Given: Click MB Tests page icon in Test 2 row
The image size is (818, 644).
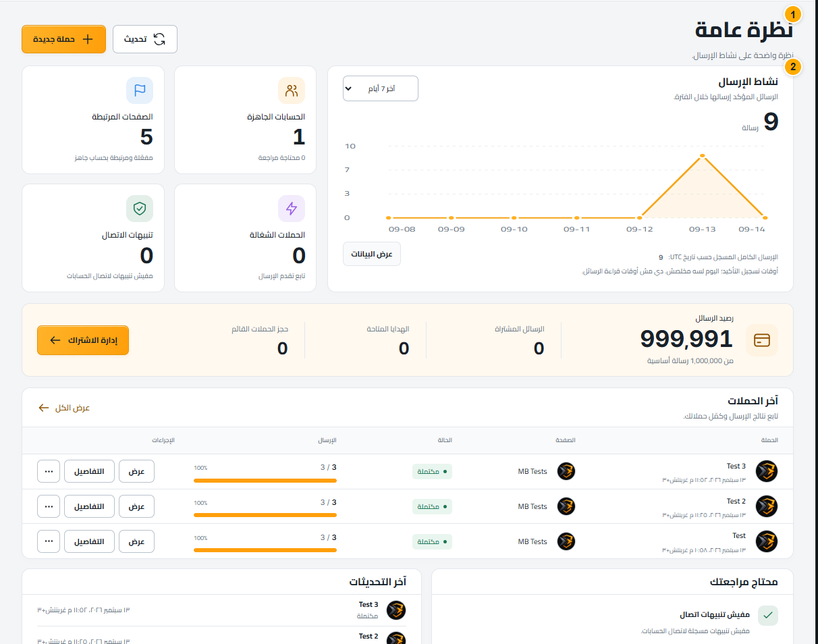Looking at the screenshot, I should click(566, 506).
